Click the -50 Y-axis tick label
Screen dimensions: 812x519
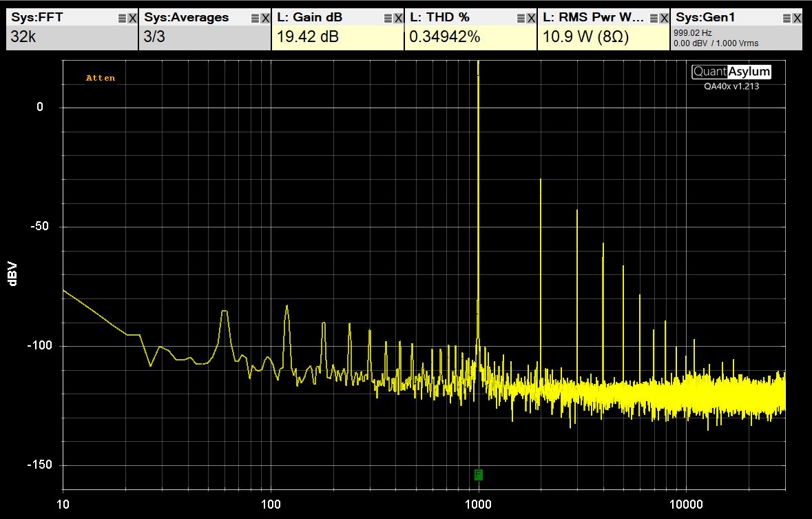click(39, 227)
